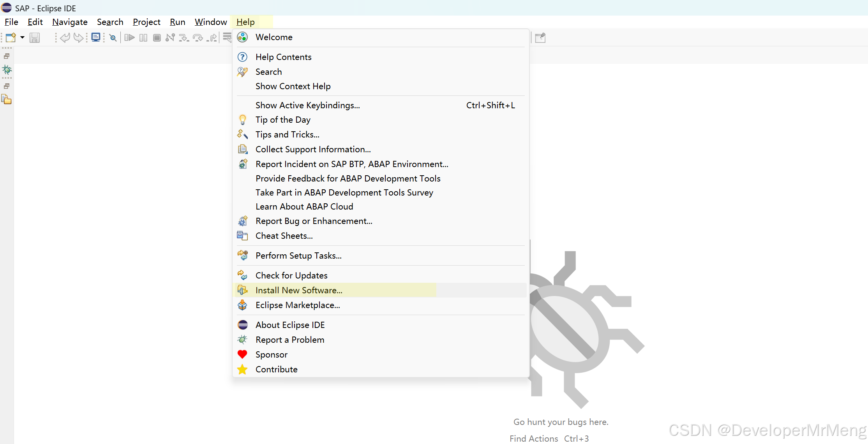The width and height of the screenshot is (868, 444).
Task: Restore the lower minimized view stack
Action: [7, 86]
